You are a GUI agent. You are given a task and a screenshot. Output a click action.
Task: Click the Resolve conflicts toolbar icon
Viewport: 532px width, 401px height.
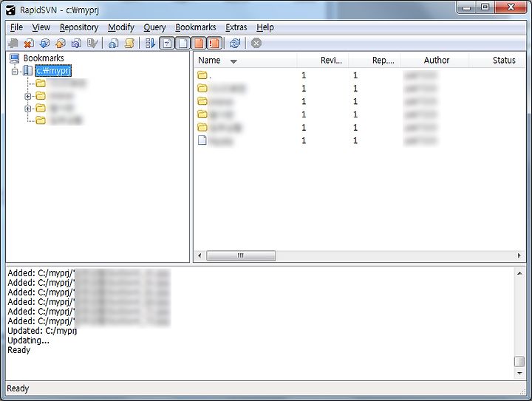[92, 43]
